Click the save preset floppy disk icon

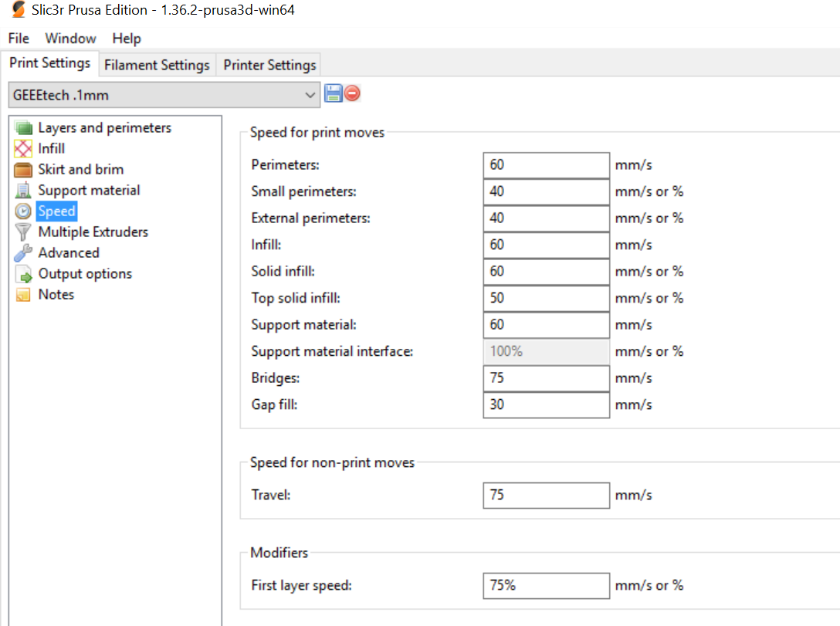[334, 94]
